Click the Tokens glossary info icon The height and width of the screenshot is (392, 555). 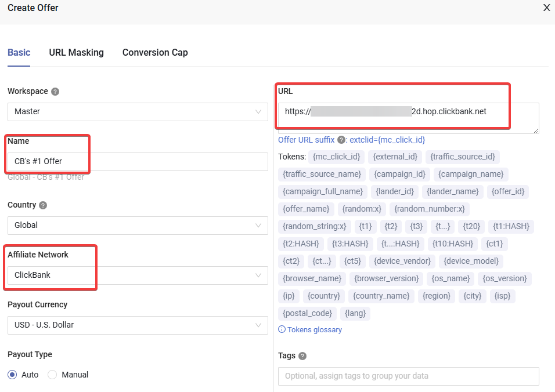[x=282, y=329]
